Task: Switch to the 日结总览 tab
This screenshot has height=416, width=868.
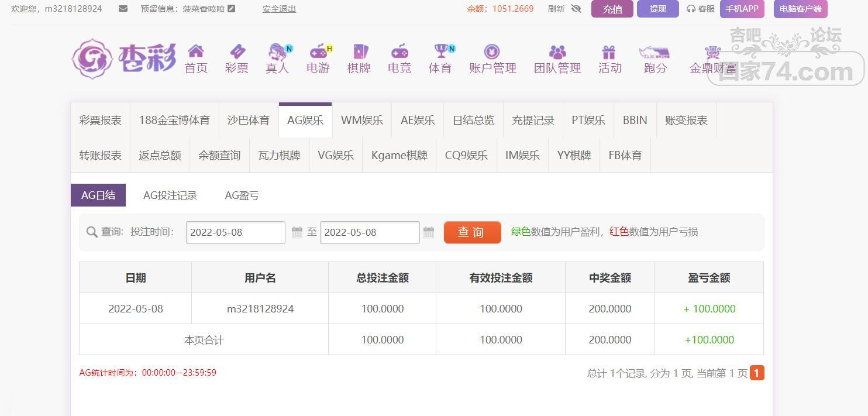Action: (x=474, y=120)
